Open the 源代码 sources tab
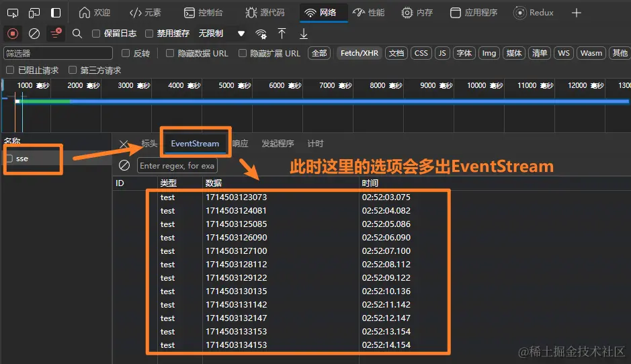Viewport: 631px width, 364px height. [x=265, y=13]
